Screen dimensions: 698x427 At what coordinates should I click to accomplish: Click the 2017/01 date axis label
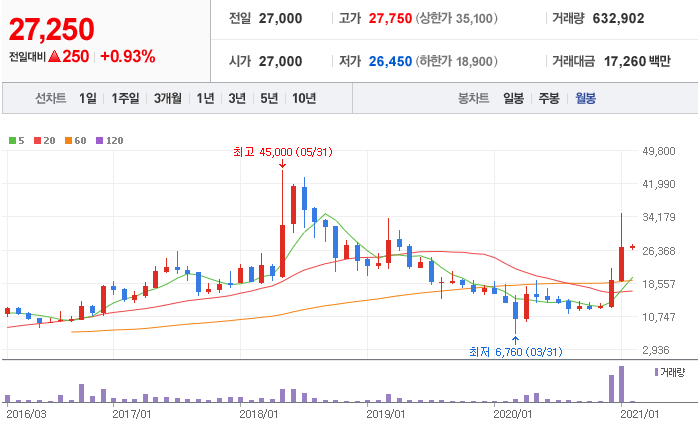(132, 414)
